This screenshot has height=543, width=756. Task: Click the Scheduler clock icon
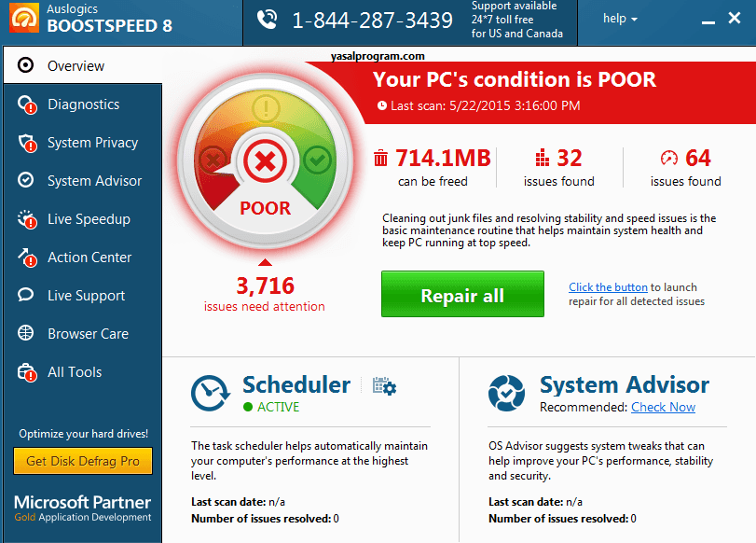point(211,393)
